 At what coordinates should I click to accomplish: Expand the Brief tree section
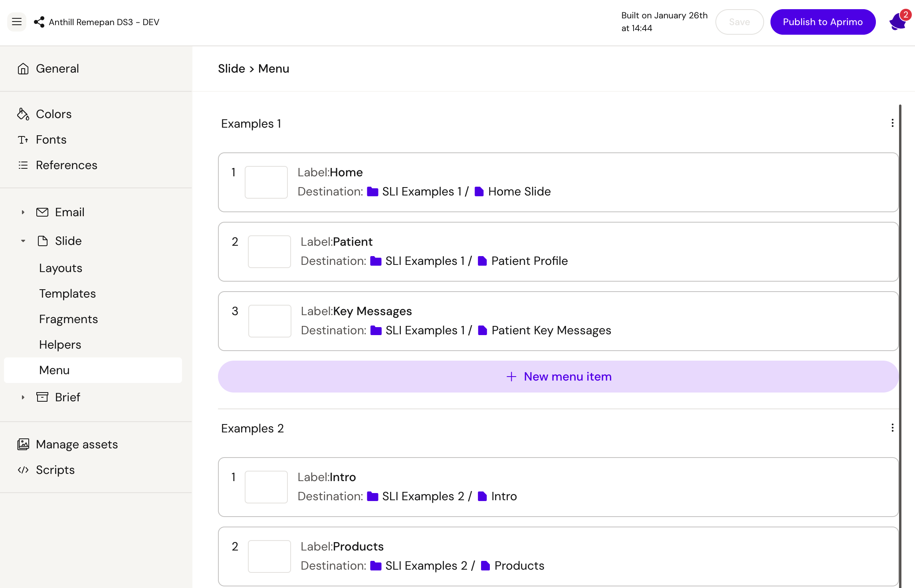pos(23,397)
